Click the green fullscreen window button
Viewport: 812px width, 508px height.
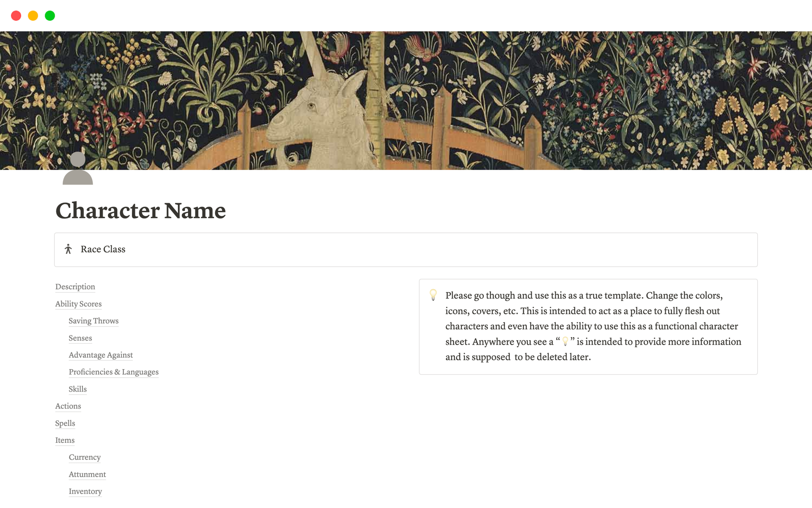pos(50,16)
